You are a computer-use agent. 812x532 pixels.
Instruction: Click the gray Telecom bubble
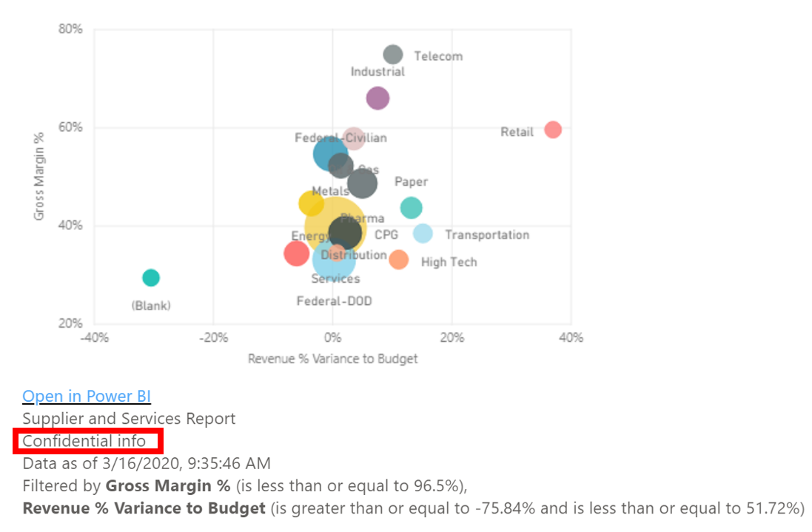393,54
